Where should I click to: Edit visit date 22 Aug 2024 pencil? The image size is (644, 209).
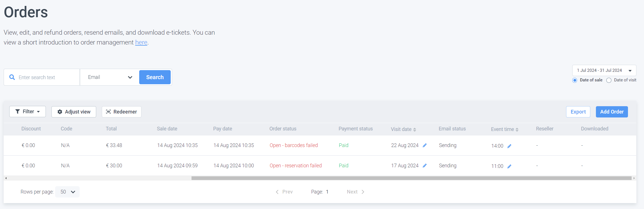click(x=425, y=145)
